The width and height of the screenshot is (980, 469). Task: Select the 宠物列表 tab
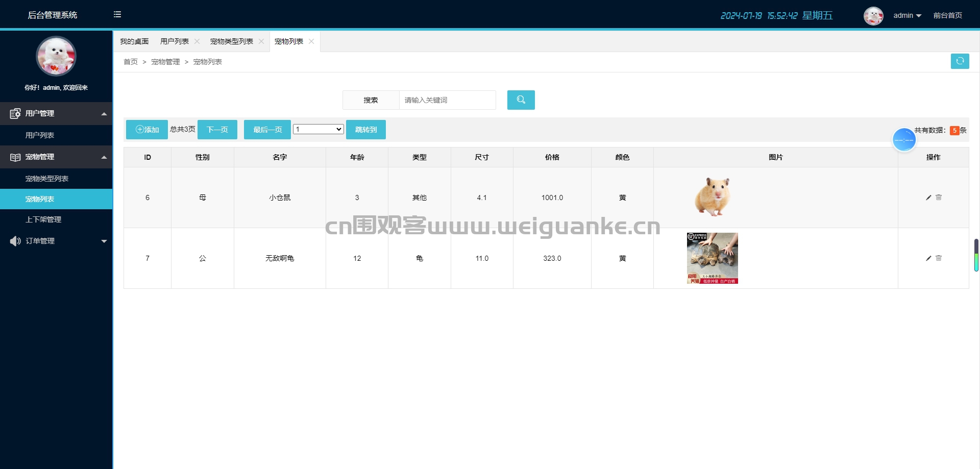[x=289, y=41]
